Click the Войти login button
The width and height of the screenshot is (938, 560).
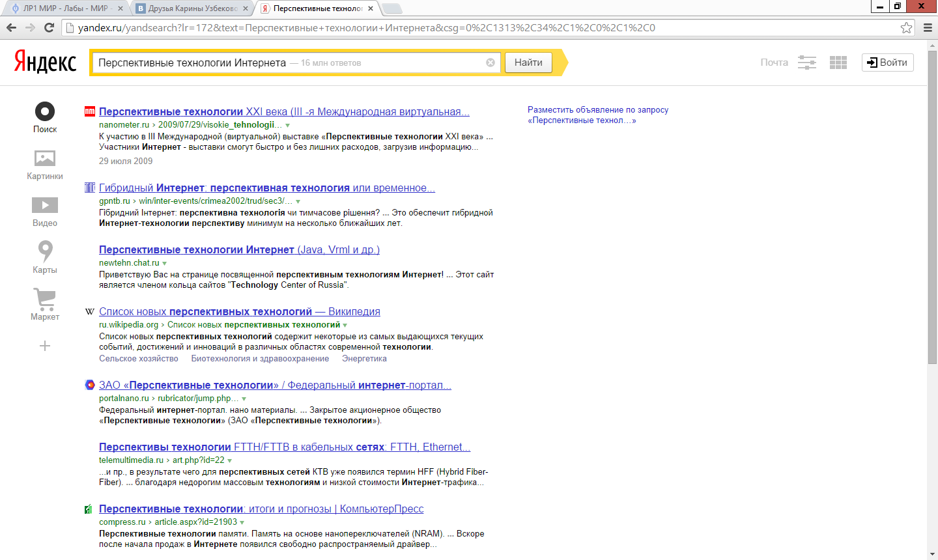coord(888,63)
